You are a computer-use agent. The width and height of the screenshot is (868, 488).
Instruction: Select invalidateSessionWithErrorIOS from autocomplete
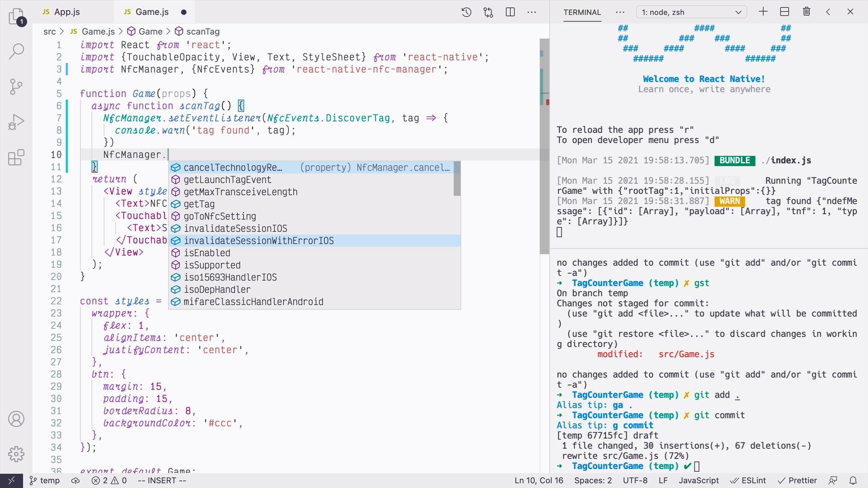coord(260,241)
